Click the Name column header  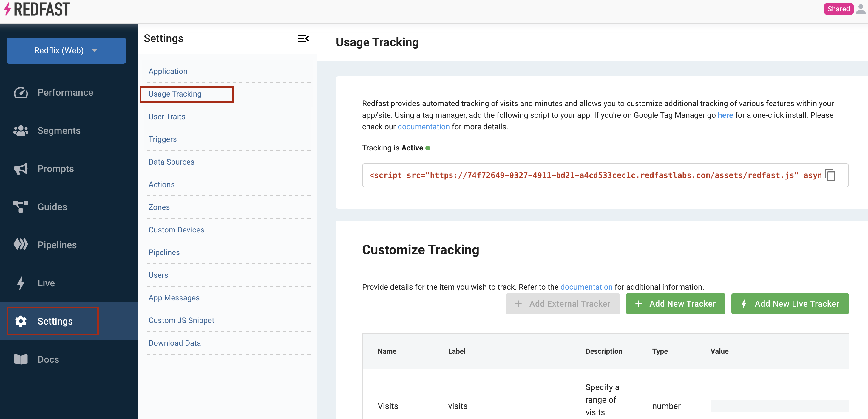387,351
